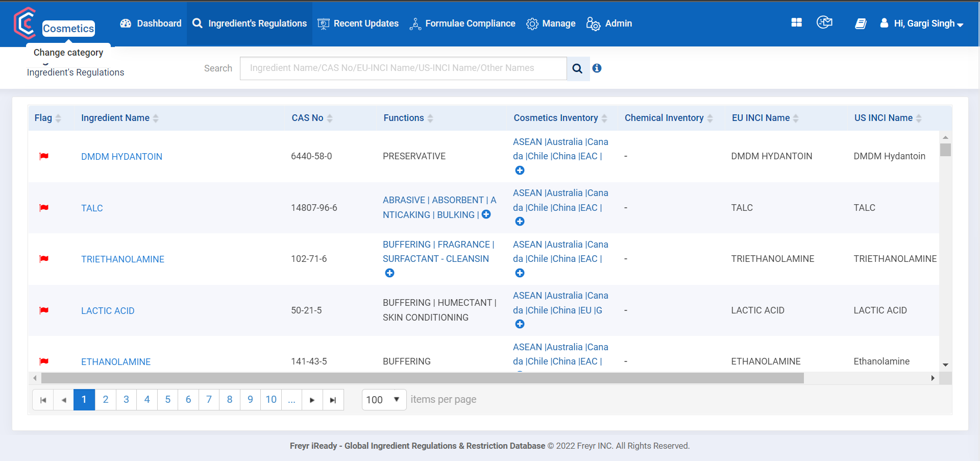Expand the full functions list for TALC

[x=485, y=215]
